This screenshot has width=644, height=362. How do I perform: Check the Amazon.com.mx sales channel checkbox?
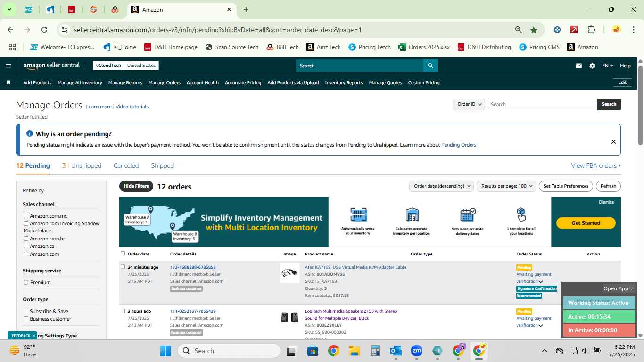26,216
